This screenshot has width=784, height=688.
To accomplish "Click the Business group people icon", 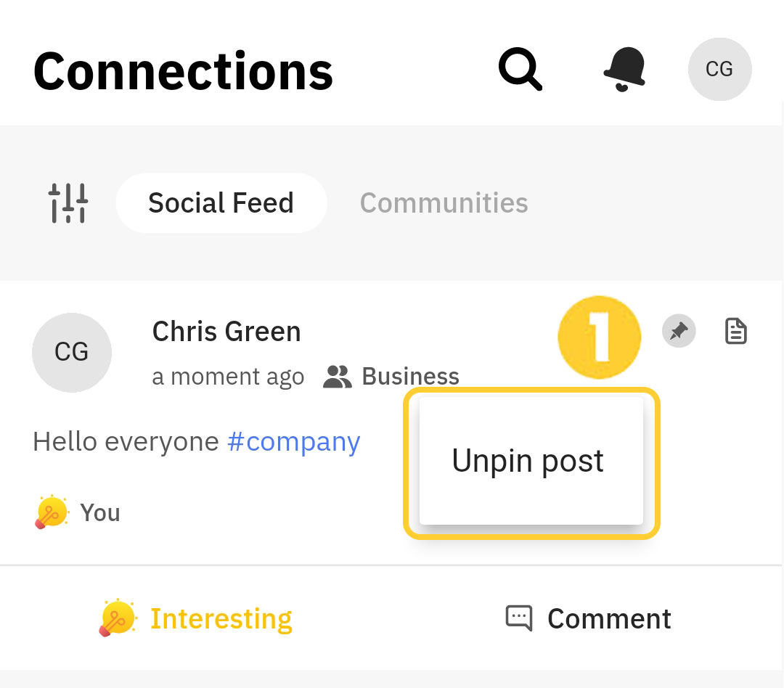I will 337,377.
